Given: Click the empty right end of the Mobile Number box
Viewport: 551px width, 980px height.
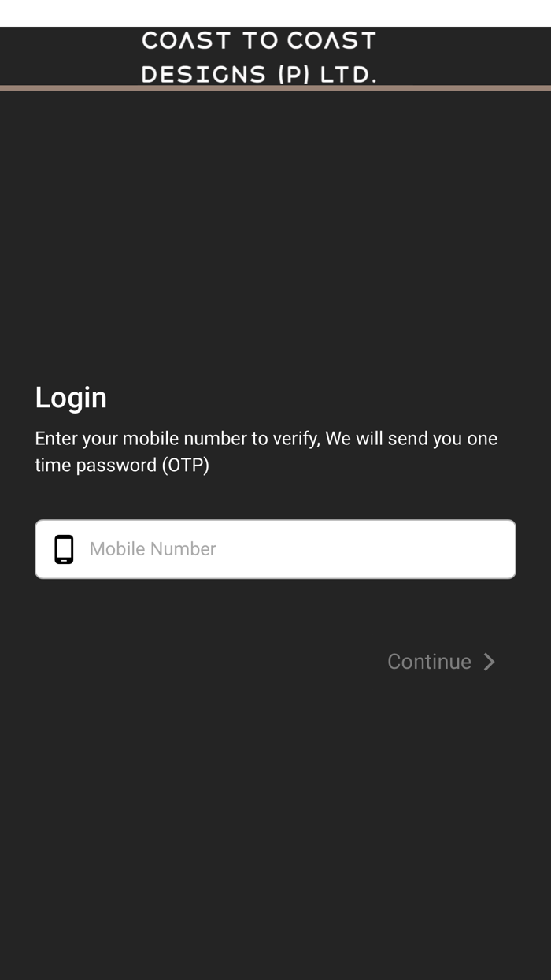Looking at the screenshot, I should tap(441, 549).
